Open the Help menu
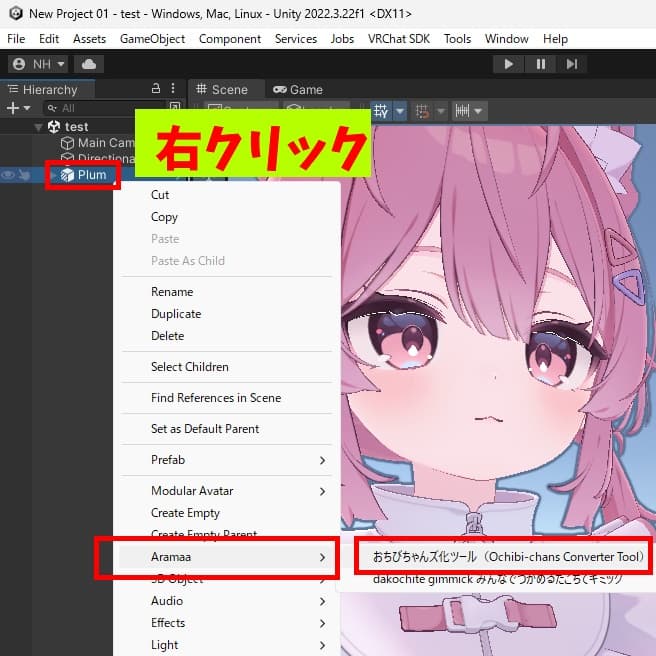The height and width of the screenshot is (656, 656). click(555, 39)
